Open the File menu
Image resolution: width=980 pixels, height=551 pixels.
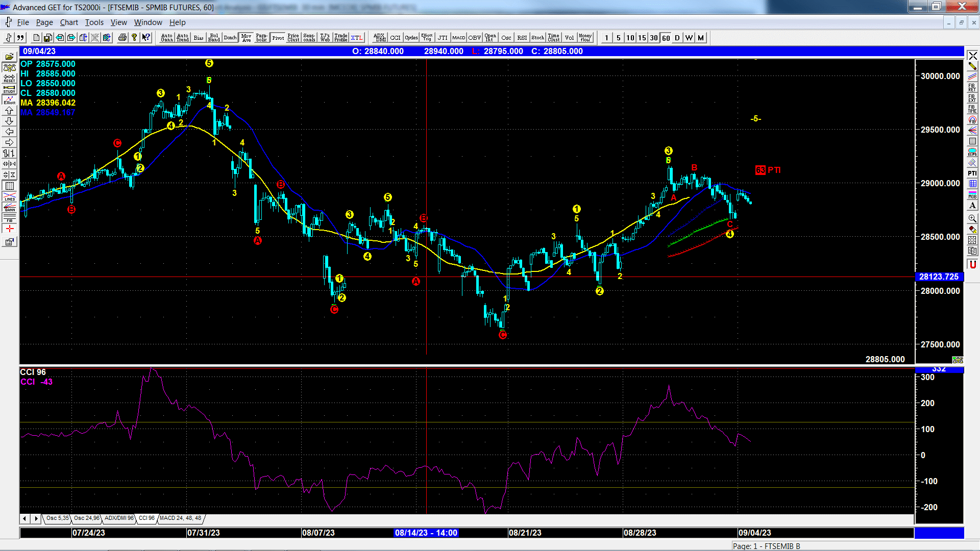(x=23, y=22)
